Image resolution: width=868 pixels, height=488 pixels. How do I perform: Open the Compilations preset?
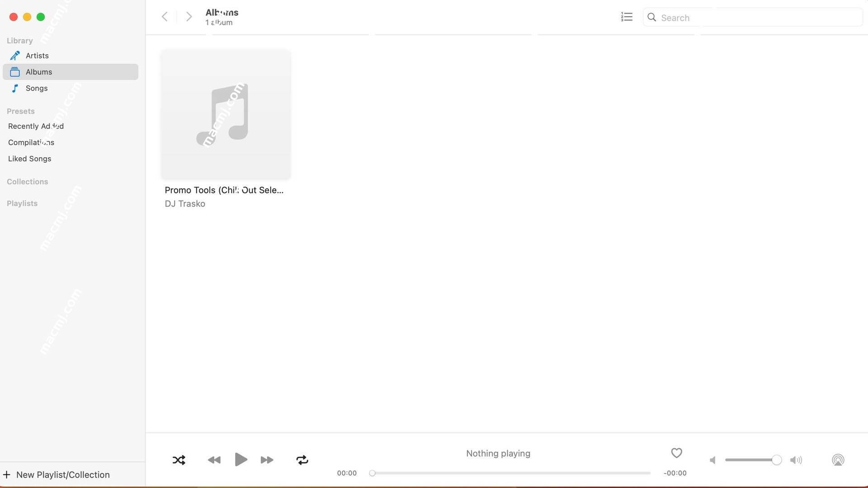(31, 142)
